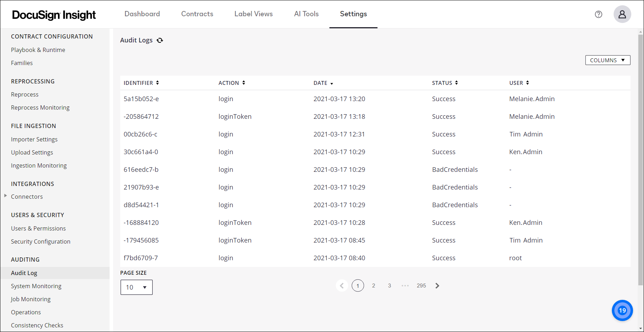The width and height of the screenshot is (644, 332).
Task: Click the previous page chevron
Action: [x=342, y=285]
